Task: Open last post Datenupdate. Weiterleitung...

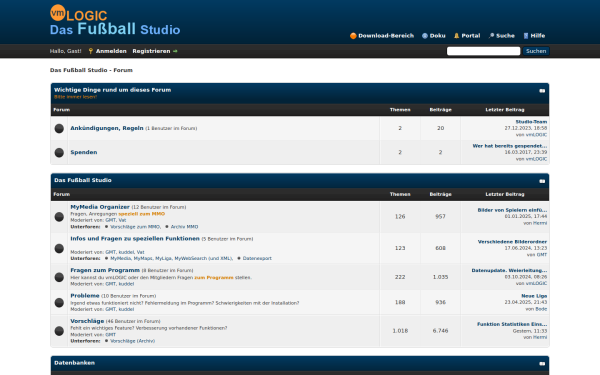Action: tap(509, 271)
